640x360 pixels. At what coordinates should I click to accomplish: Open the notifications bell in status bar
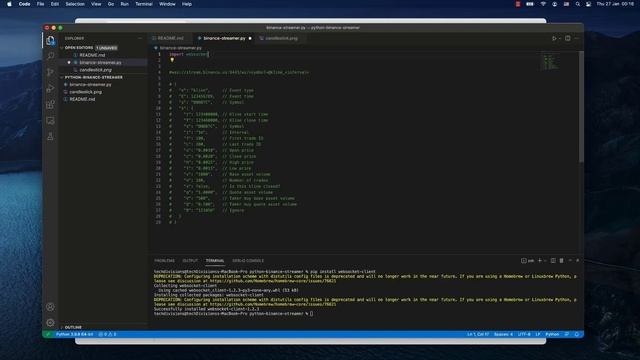[576, 334]
